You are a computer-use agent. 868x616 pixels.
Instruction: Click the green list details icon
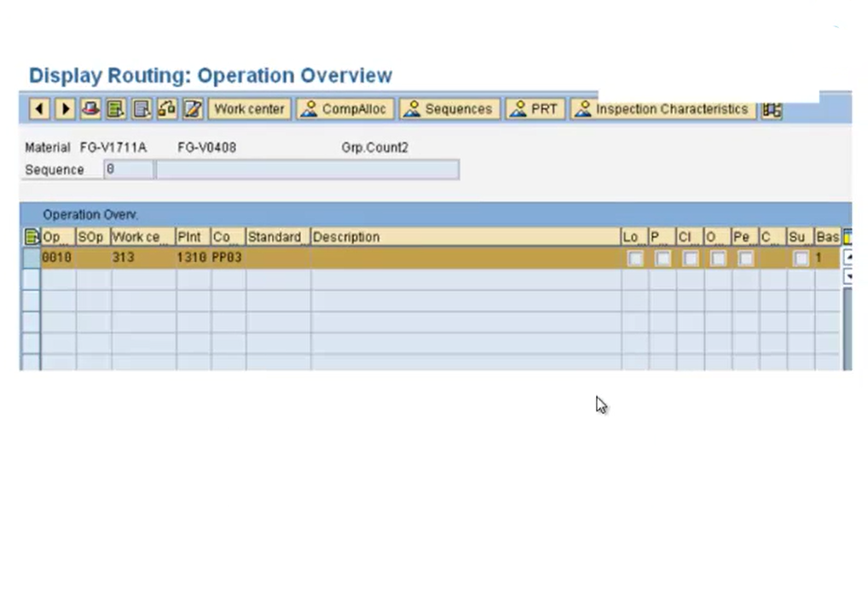coord(116,109)
